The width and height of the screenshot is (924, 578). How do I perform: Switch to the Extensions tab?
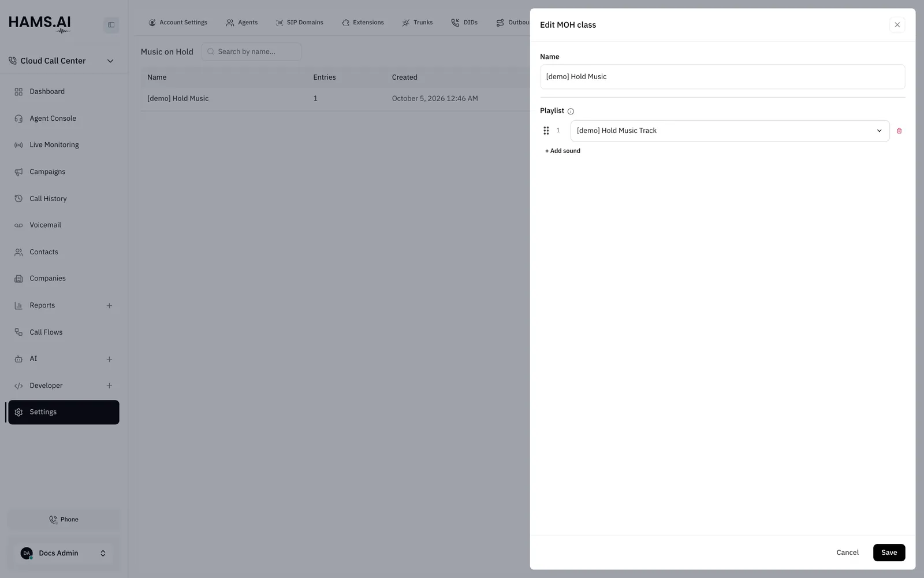[x=363, y=23]
